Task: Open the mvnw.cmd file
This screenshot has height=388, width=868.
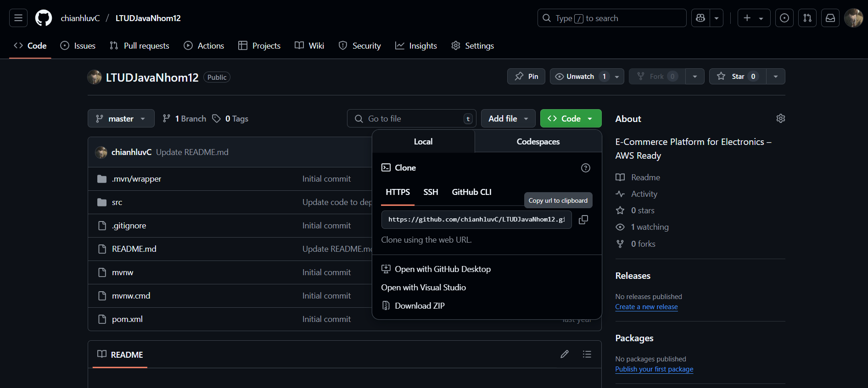Action: click(x=131, y=296)
